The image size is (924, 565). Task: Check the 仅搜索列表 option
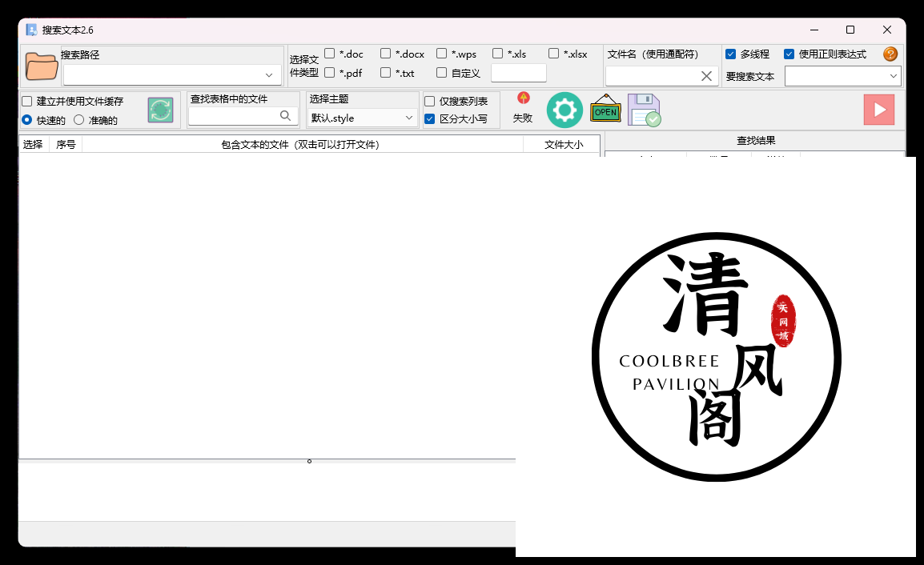[x=430, y=102]
